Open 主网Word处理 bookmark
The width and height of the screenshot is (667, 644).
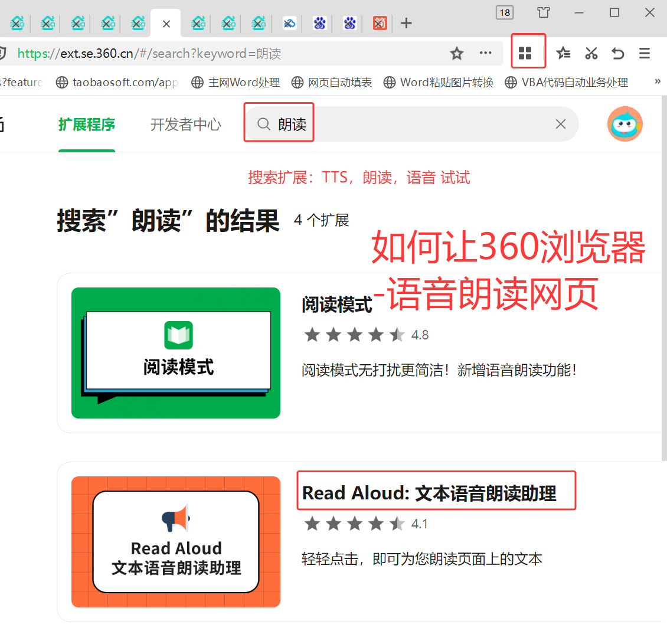(236, 82)
